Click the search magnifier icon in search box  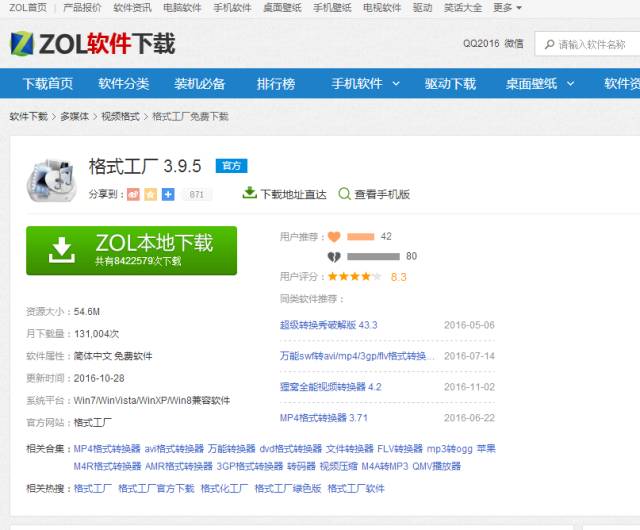click(549, 44)
